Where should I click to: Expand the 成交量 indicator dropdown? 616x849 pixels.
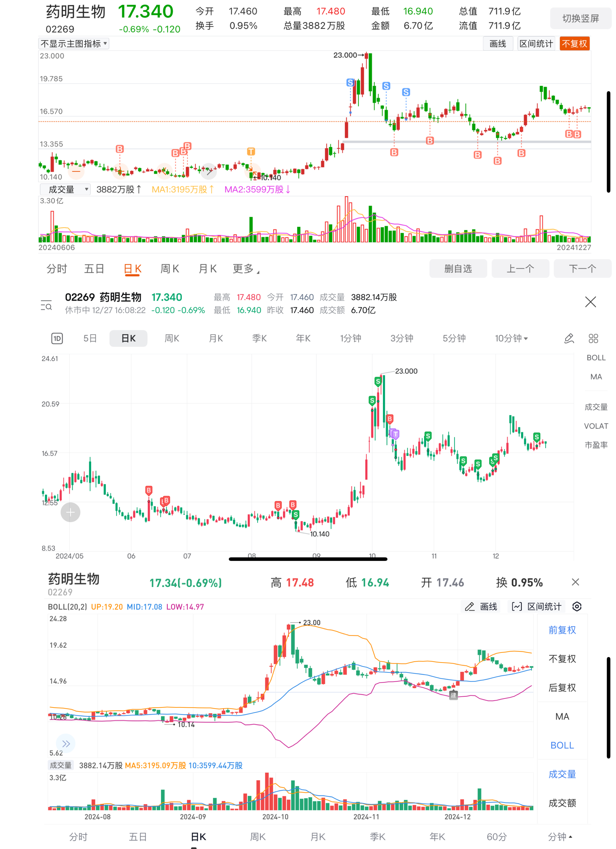click(x=65, y=189)
